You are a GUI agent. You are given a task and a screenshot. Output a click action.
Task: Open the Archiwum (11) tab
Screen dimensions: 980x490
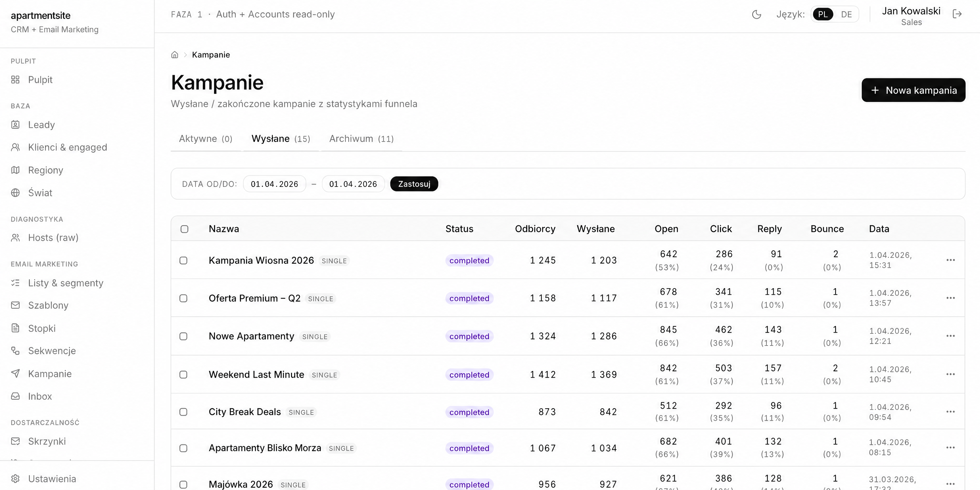pos(362,139)
